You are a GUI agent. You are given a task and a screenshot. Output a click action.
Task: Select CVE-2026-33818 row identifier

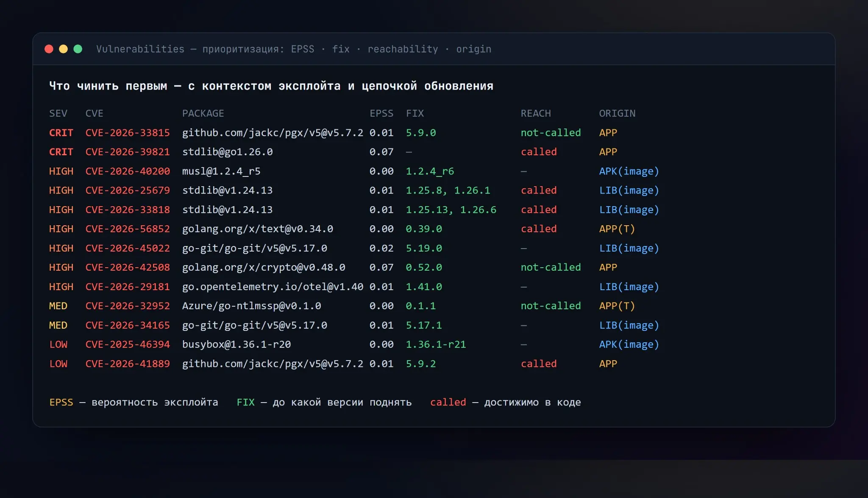(128, 210)
